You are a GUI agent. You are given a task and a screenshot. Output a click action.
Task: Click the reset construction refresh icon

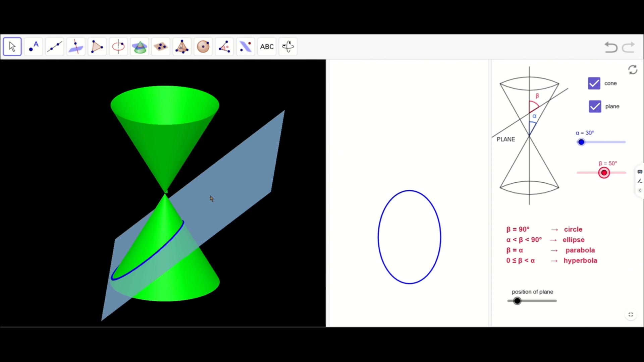[633, 70]
